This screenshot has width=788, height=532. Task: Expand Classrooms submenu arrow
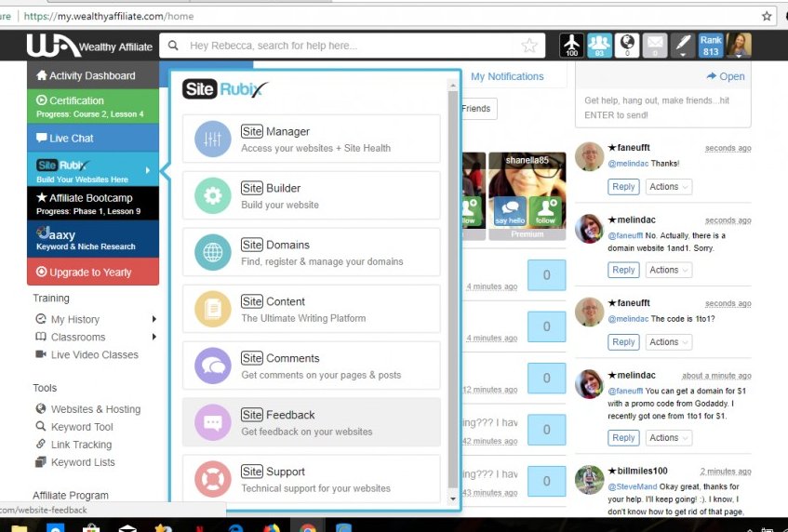154,337
